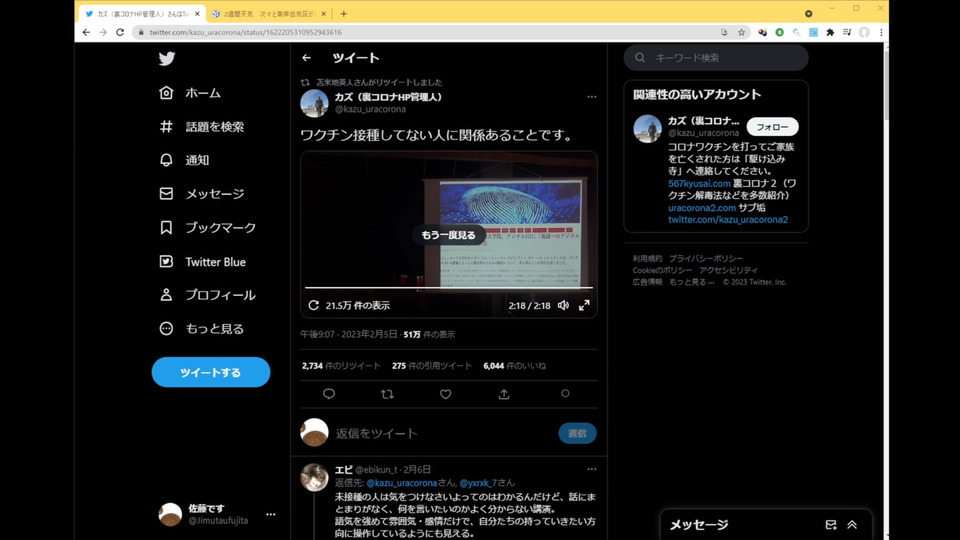Screen dimensions: 960x540
Task: Click the browser forward button
Action: pos(103,32)
